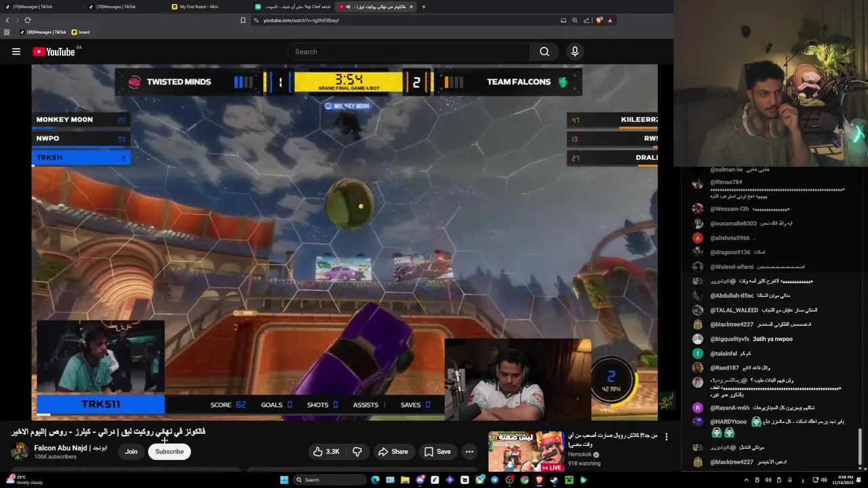
Task: Open Microsoft Edge from the taskbar
Action: [375, 480]
